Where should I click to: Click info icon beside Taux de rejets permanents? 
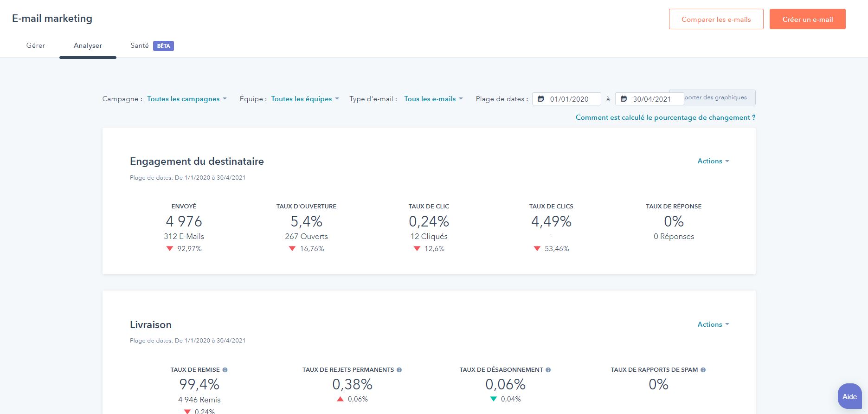click(399, 370)
